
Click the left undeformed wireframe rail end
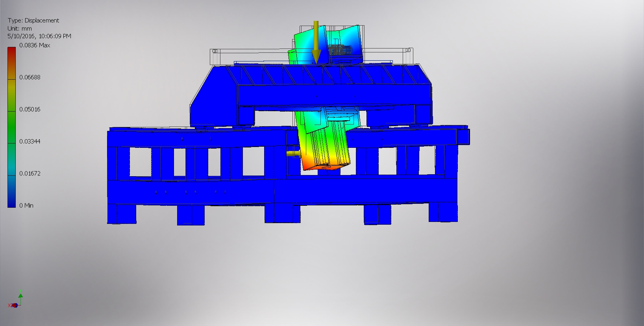click(x=215, y=51)
